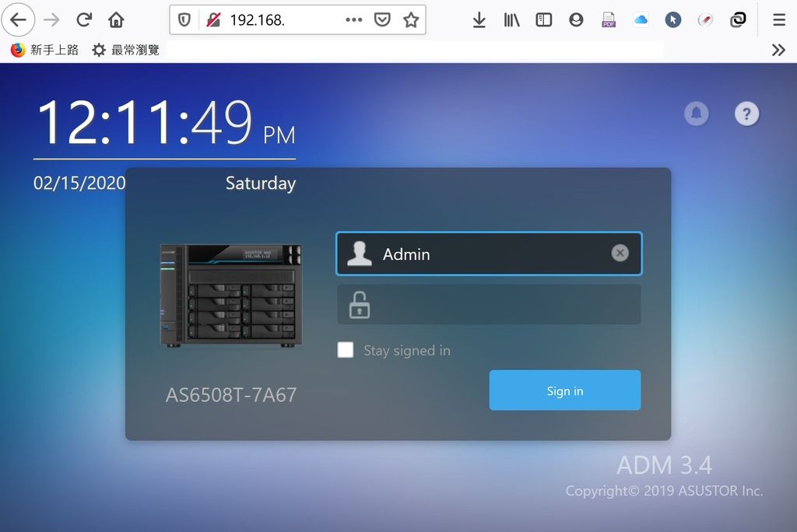Click the AS6508T NAS device image
This screenshot has width=797, height=532.
coord(231,296)
